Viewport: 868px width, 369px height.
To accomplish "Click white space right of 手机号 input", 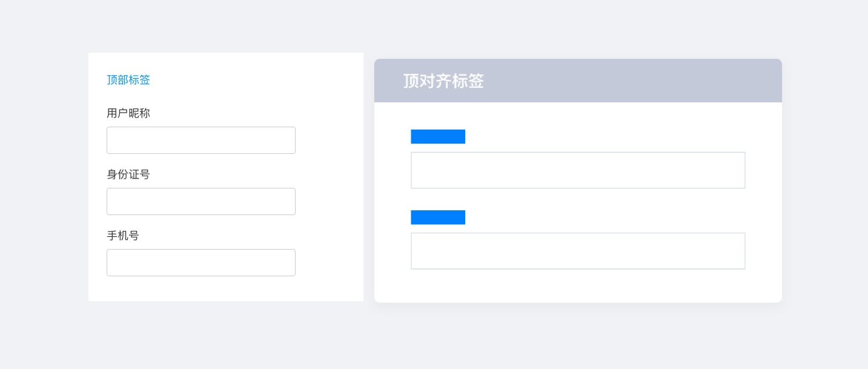I will click(329, 263).
